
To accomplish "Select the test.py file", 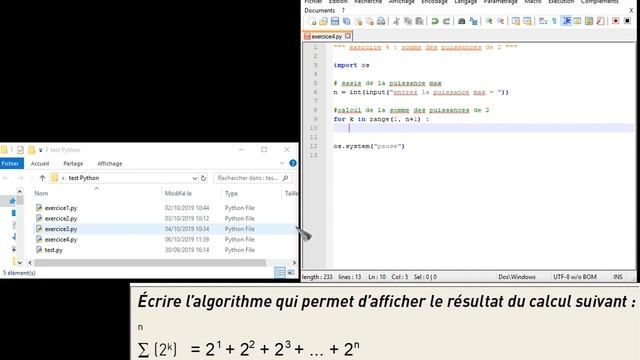I will click(53, 250).
